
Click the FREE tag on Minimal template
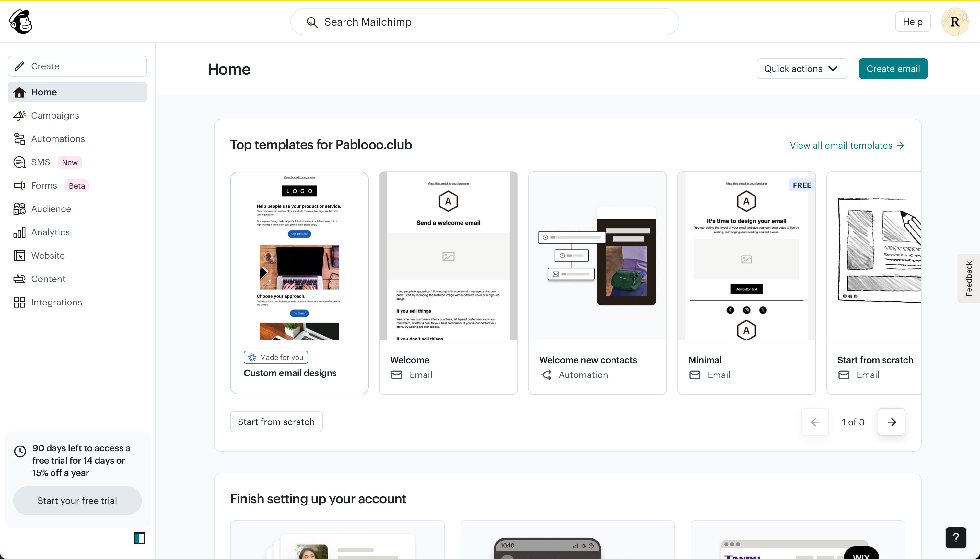pyautogui.click(x=802, y=185)
